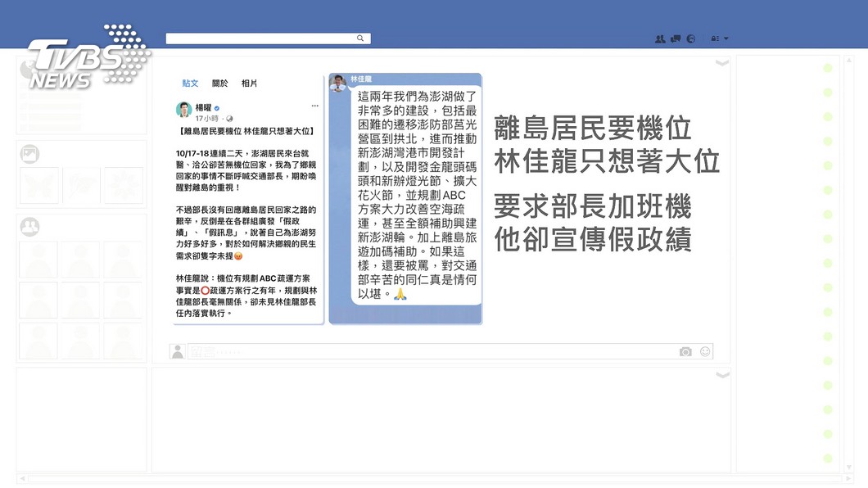Image resolution: width=868 pixels, height=488 pixels.
Task: Click the public globe icon beside timestamp
Action: point(229,119)
